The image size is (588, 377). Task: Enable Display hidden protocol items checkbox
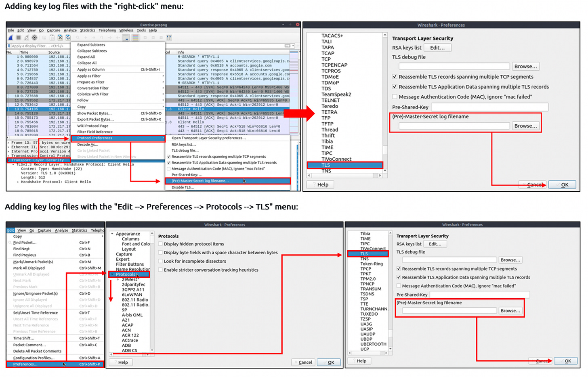(160, 244)
